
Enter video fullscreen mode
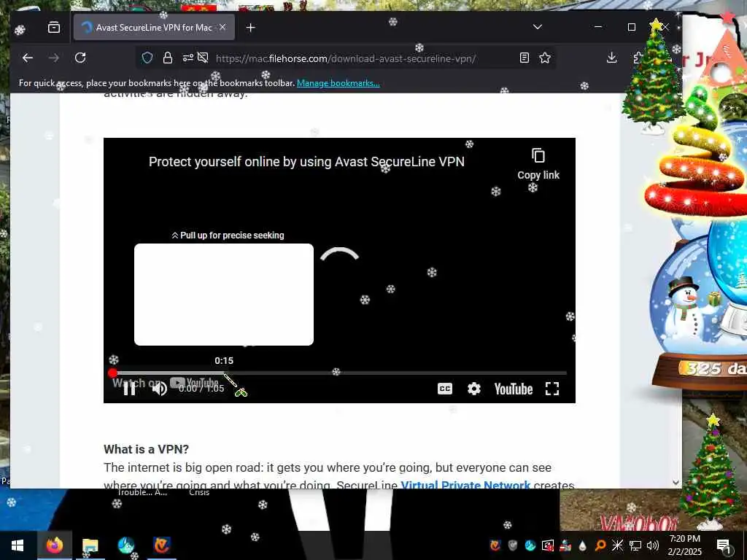[x=552, y=389]
